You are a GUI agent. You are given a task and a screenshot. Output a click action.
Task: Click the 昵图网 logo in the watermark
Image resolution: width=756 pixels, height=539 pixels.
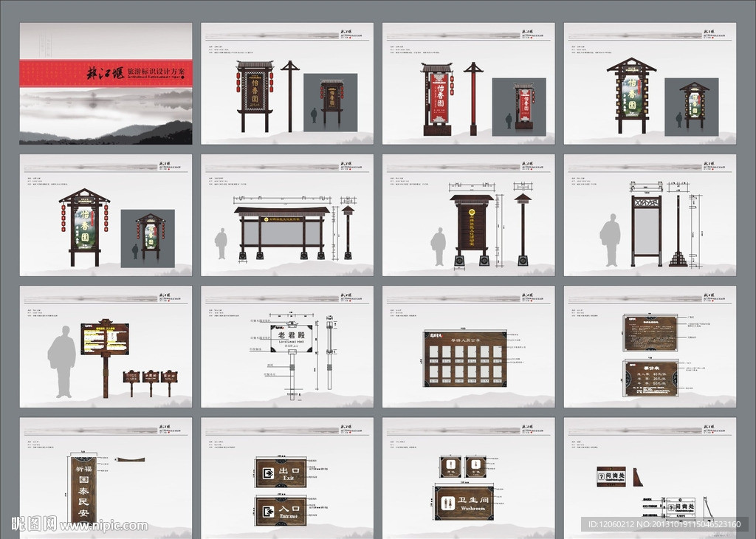35,524
